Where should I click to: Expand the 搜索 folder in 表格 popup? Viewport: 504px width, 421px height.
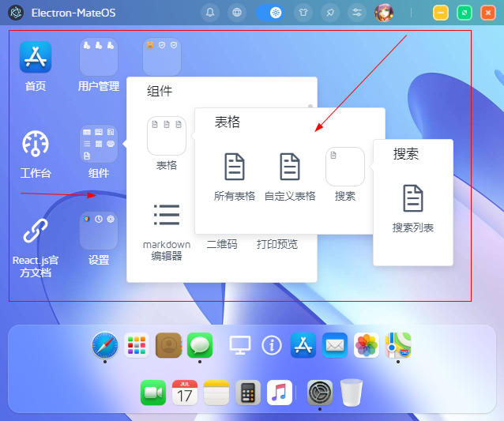click(345, 167)
